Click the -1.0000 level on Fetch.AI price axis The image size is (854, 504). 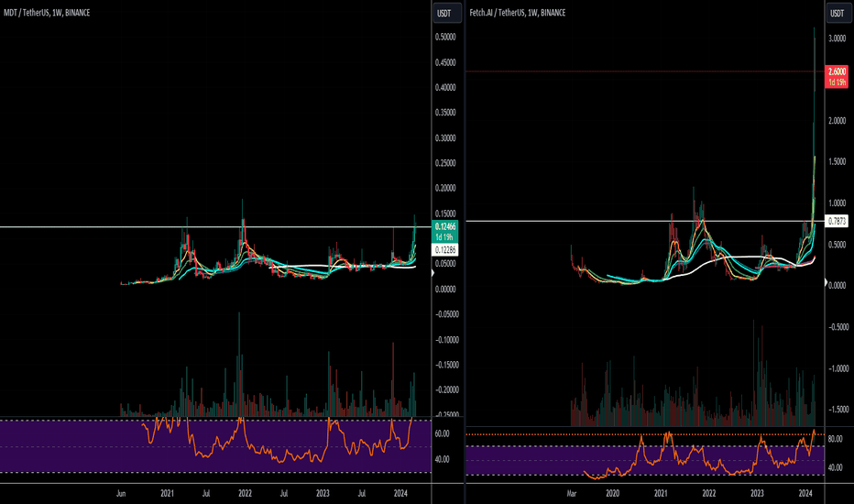click(x=838, y=369)
